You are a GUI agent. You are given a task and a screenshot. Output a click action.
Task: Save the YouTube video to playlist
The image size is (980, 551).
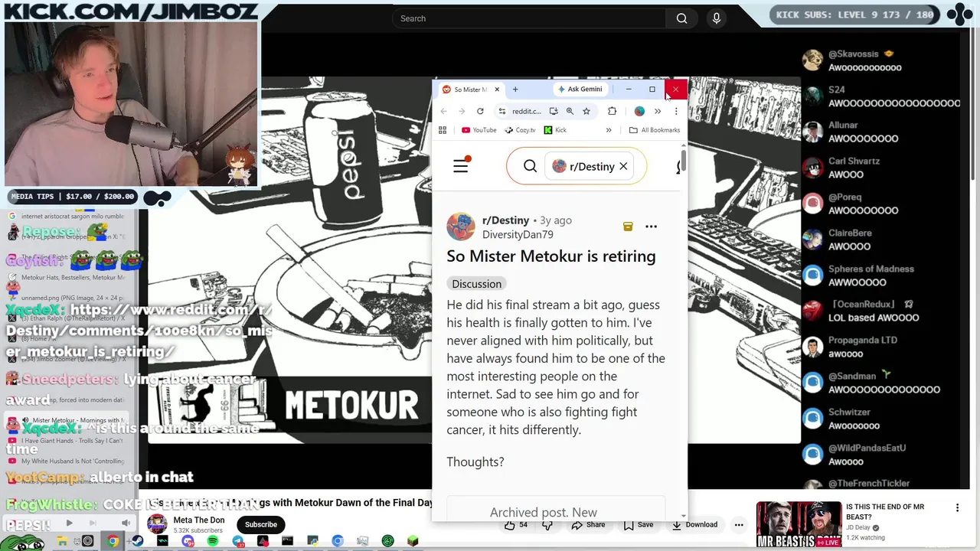point(638,524)
